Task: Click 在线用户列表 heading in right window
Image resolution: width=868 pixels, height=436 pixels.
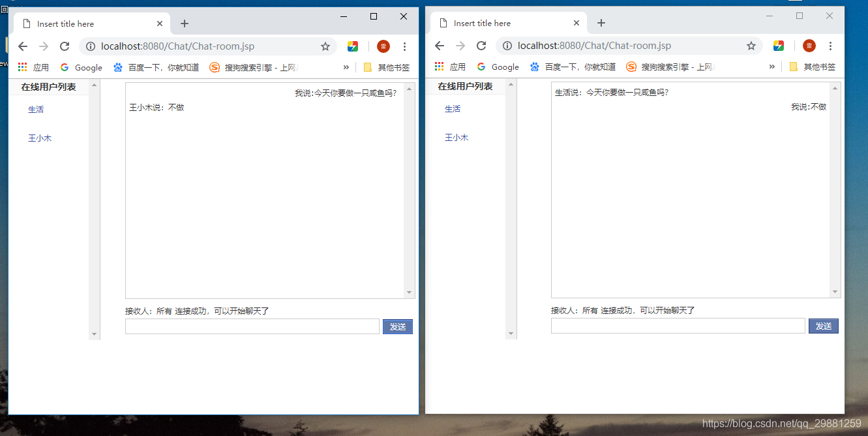Action: coord(465,86)
